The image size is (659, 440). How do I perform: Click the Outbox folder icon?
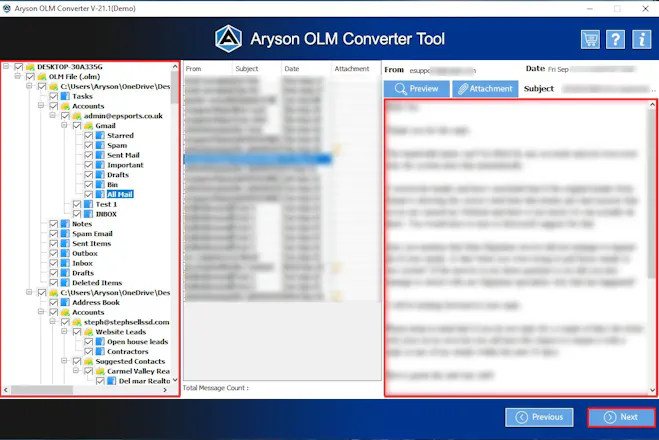pyautogui.click(x=65, y=253)
